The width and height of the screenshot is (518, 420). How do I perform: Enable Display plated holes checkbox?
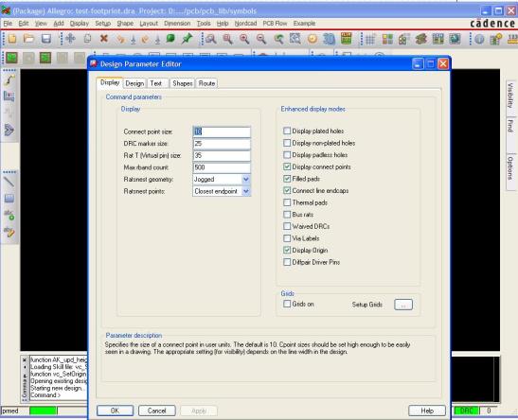287,131
